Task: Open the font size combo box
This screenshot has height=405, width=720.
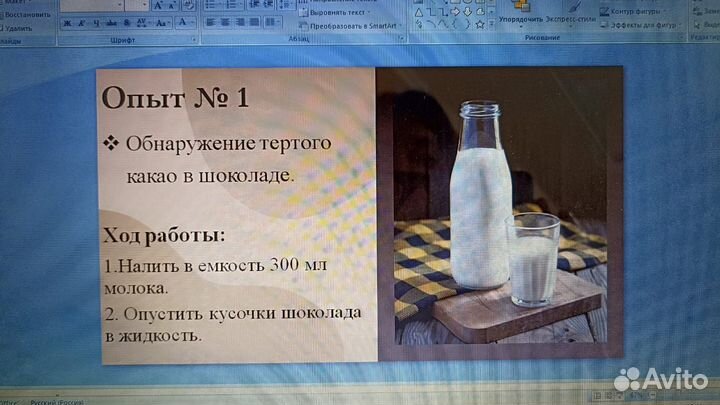Action: pyautogui.click(x=136, y=6)
